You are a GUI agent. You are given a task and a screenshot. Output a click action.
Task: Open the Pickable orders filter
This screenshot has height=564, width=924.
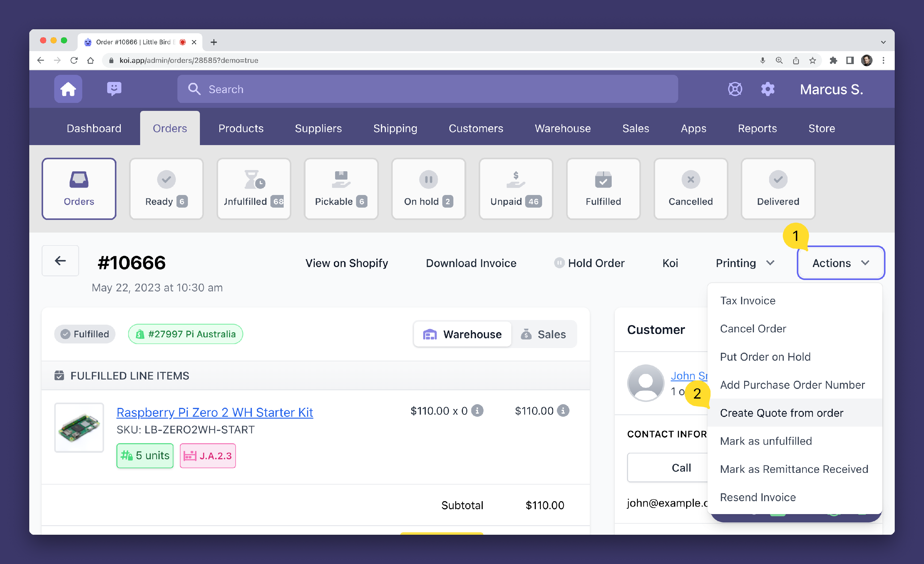point(341,189)
